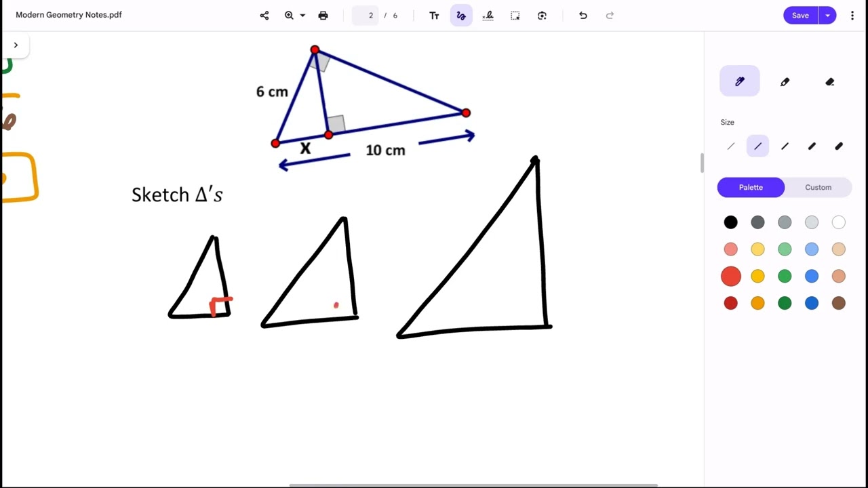The height and width of the screenshot is (488, 868).
Task: Click the '6 cm' label
Action: (x=272, y=91)
